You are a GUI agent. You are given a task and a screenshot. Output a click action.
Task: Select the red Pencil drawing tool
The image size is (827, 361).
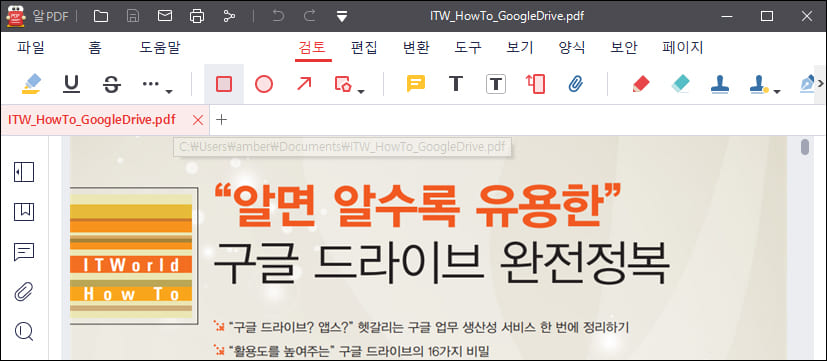tap(641, 84)
